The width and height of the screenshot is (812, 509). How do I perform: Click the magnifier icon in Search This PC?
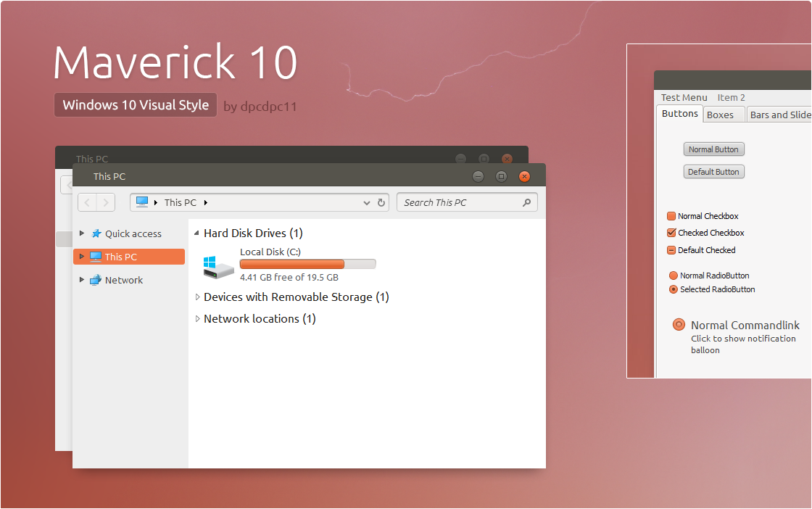526,202
